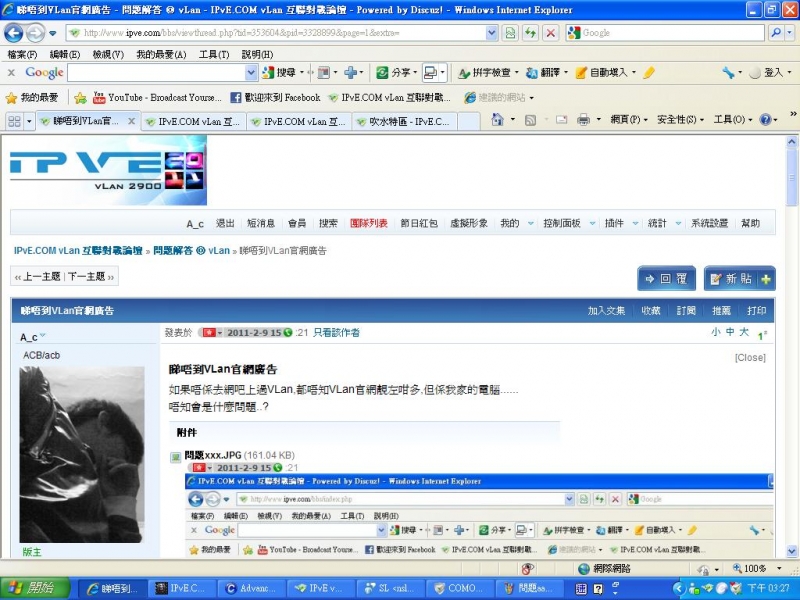This screenshot has height=600, width=800.
Task: Use the 自動填入 AutoFill icon
Action: coord(607,72)
